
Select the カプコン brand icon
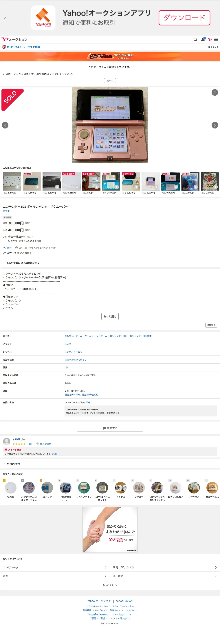click(47, 487)
